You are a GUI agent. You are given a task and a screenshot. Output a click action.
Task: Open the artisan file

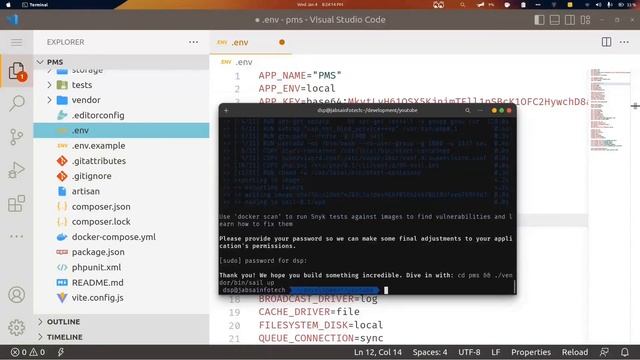[x=86, y=191]
